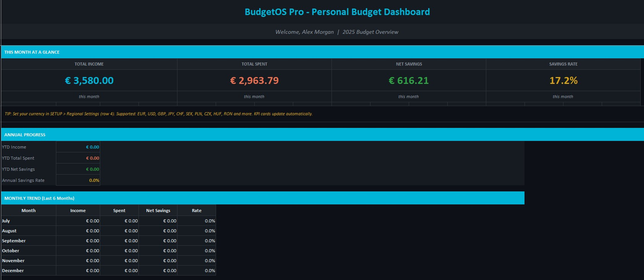Select the November Income cell

click(78, 261)
